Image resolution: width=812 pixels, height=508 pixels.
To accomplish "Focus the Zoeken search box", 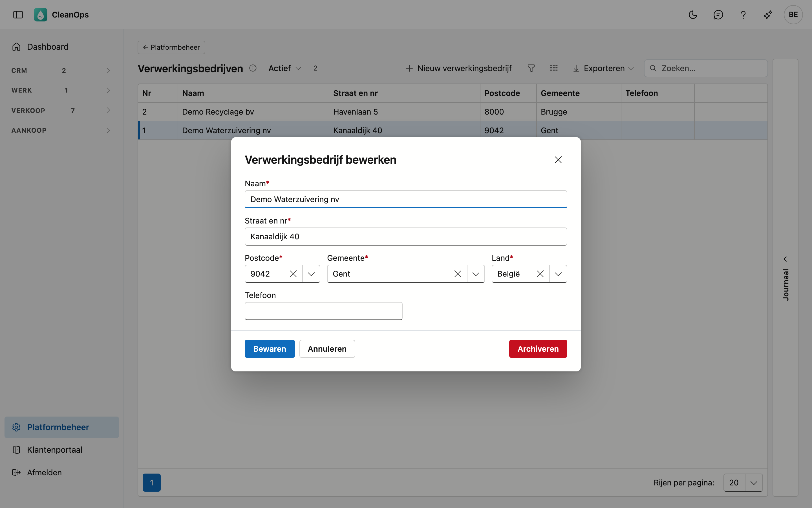I will (x=706, y=68).
